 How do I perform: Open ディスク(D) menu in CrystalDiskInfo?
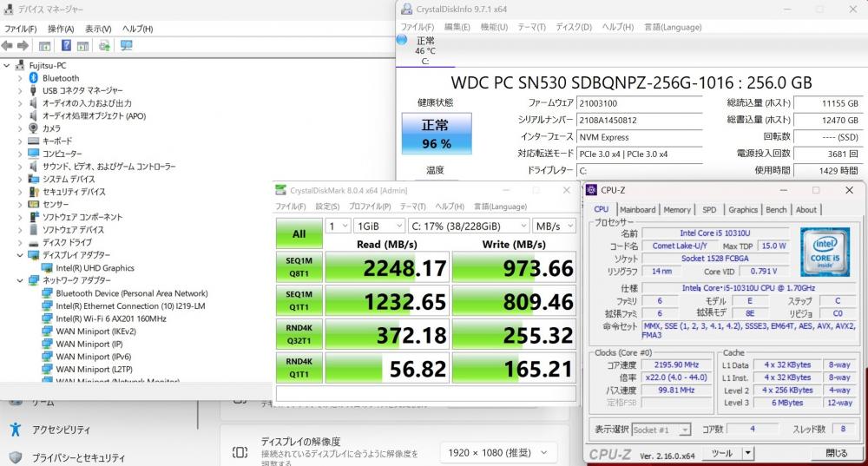(574, 27)
